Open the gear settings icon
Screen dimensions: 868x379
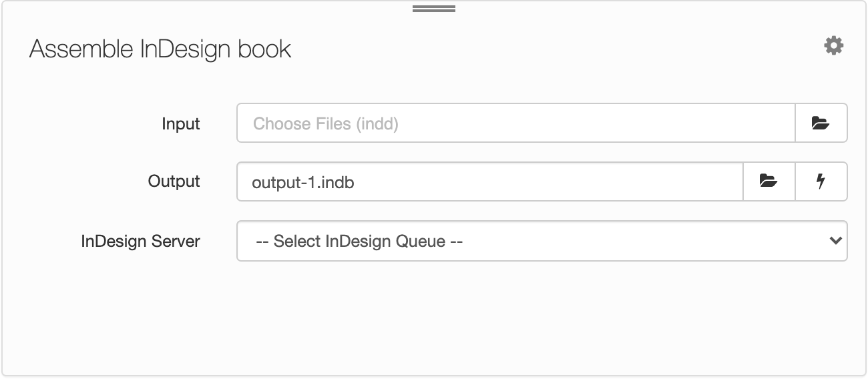(833, 46)
